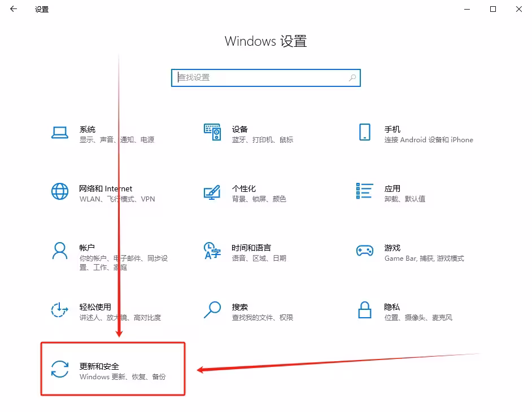
Task: Open the 个性化 settings category
Action: click(243, 189)
